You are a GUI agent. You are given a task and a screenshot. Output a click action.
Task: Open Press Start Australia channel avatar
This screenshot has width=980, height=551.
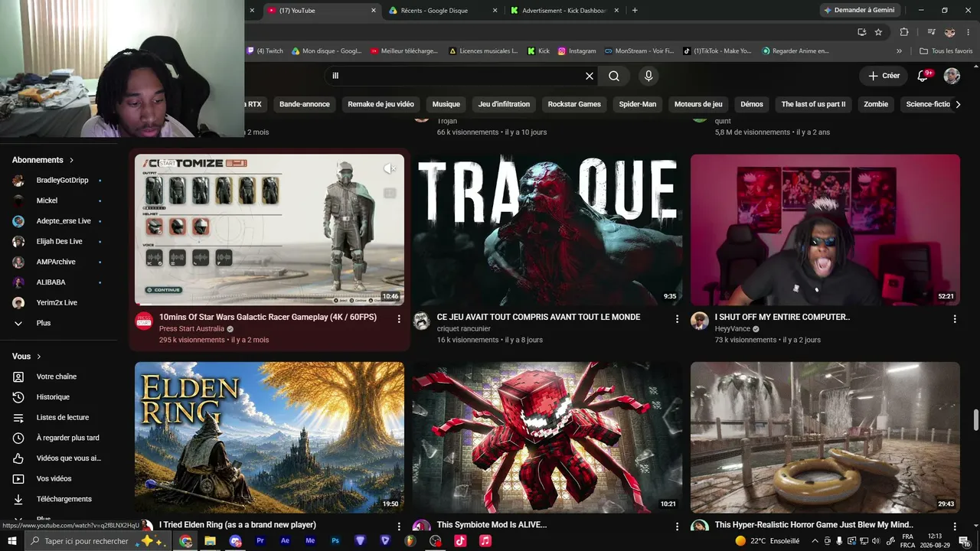(x=144, y=321)
